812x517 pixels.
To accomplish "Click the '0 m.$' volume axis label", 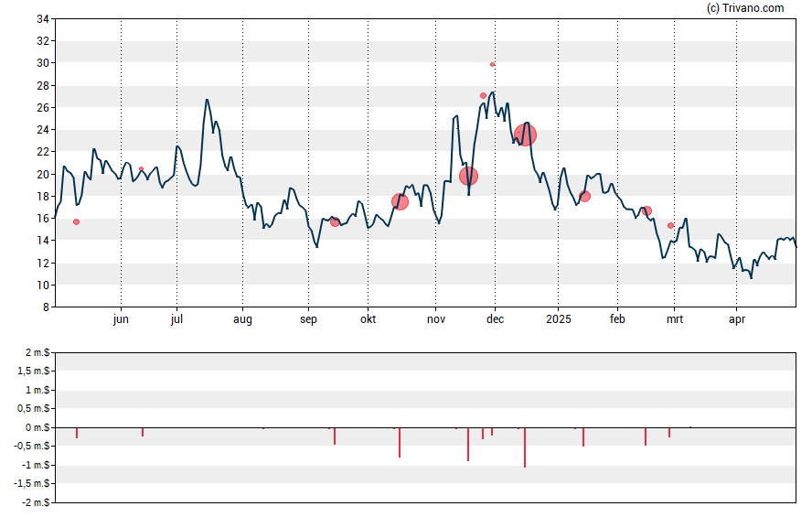I will click(x=37, y=427).
